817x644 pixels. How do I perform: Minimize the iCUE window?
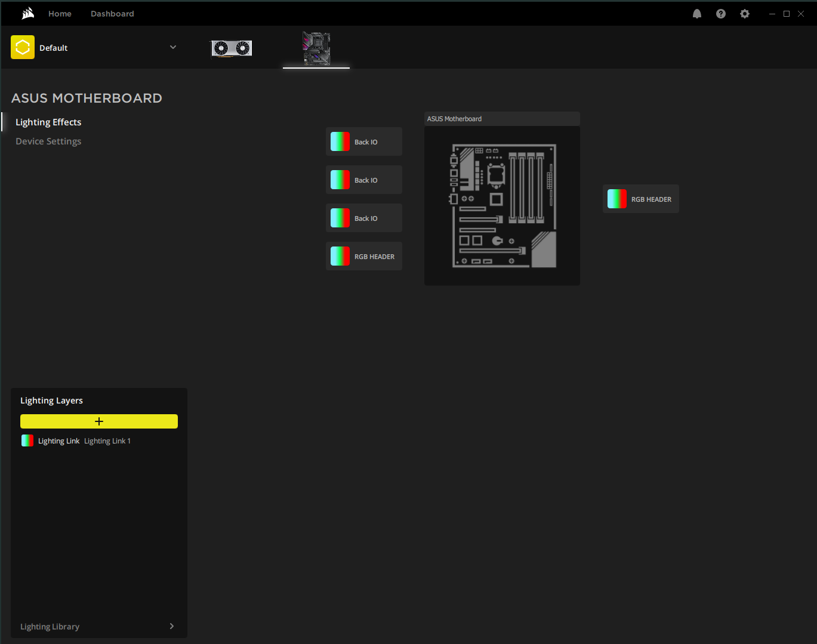[x=772, y=14]
